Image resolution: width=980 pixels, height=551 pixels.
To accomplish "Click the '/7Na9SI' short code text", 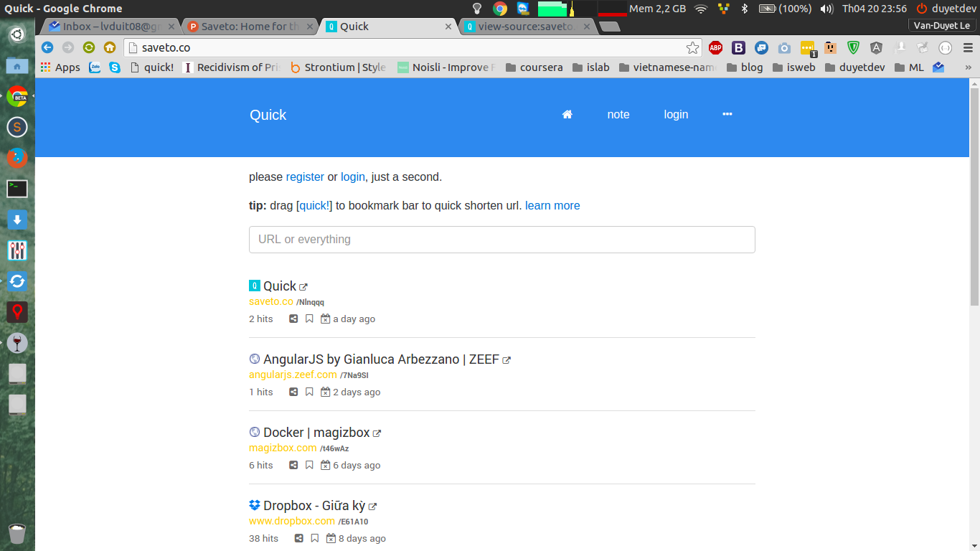I will (354, 375).
